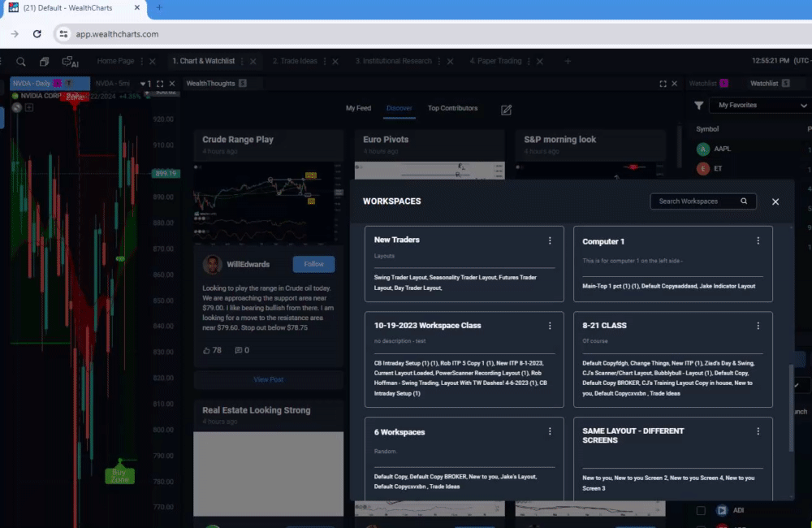The width and height of the screenshot is (812, 528).
Task: Open the layouts/windows icon in the app toolbar
Action: 44,62
